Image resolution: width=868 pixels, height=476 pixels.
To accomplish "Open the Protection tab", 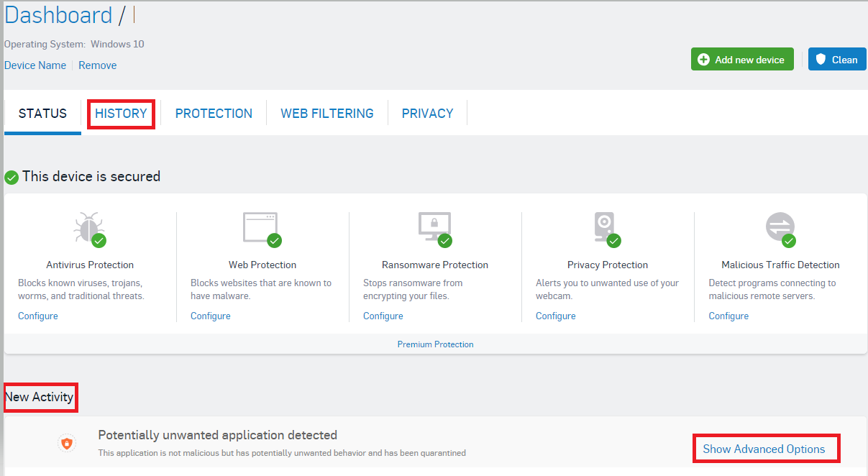I will pos(214,114).
